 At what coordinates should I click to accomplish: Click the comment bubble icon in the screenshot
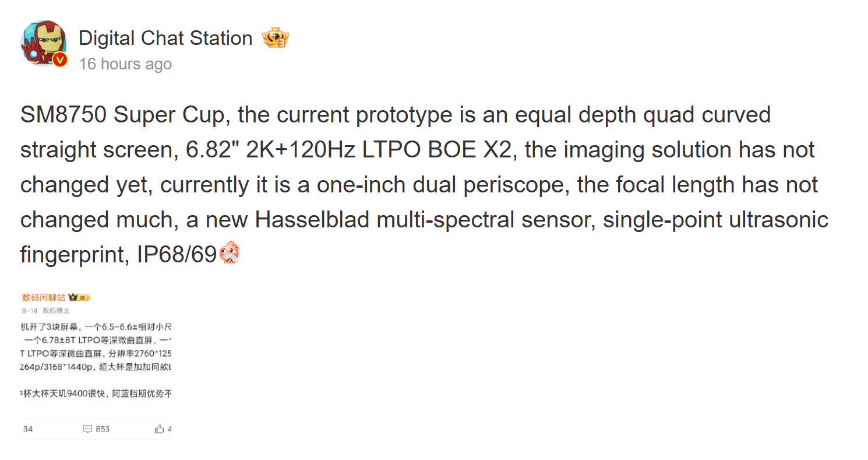[x=87, y=429]
